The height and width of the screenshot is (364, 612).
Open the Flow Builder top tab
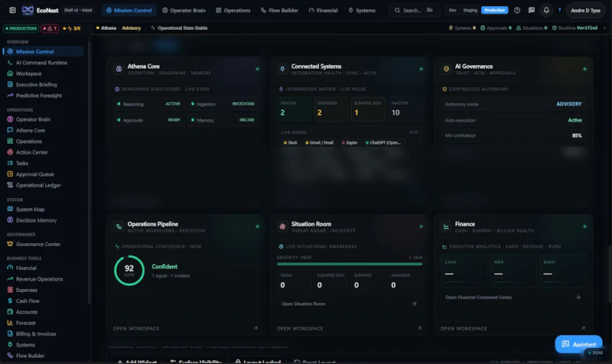pyautogui.click(x=279, y=11)
